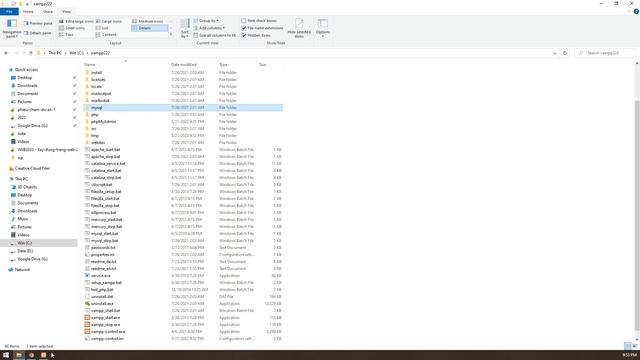Select List layout
Image resolution: width=640 pixels, height=360 pixels.
102,28
